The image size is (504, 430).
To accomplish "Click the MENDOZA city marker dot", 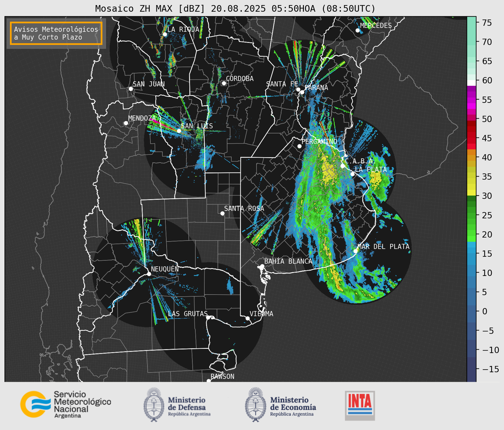I will click(126, 123).
